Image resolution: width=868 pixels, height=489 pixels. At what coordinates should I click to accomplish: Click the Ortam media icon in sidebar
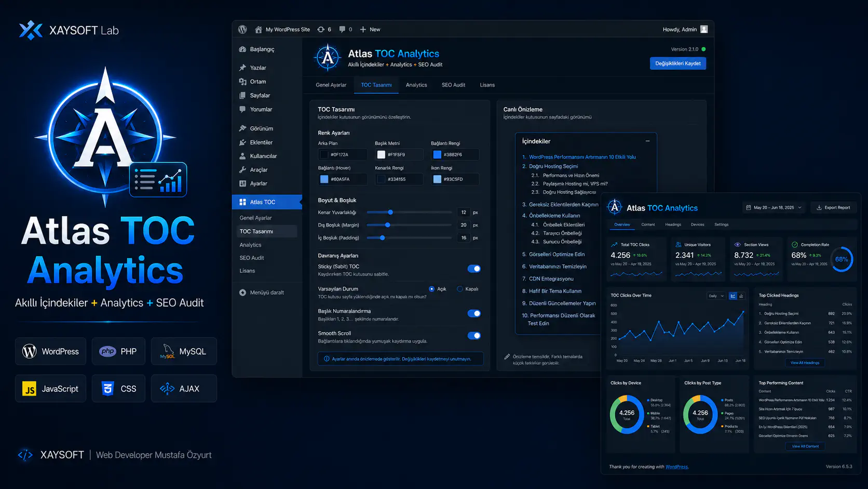(242, 82)
